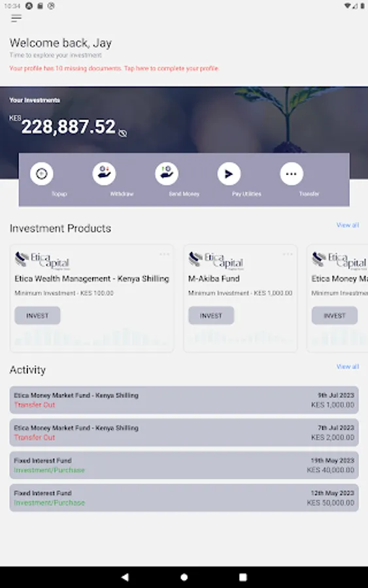This screenshot has height=588, width=368.
Task: Click the 228,887.52 investment balance
Action: click(x=68, y=127)
